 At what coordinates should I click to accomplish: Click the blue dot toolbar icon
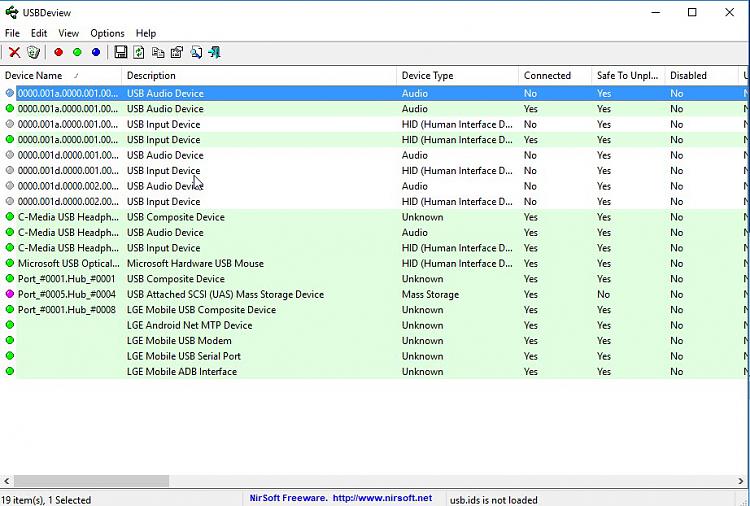pos(96,52)
